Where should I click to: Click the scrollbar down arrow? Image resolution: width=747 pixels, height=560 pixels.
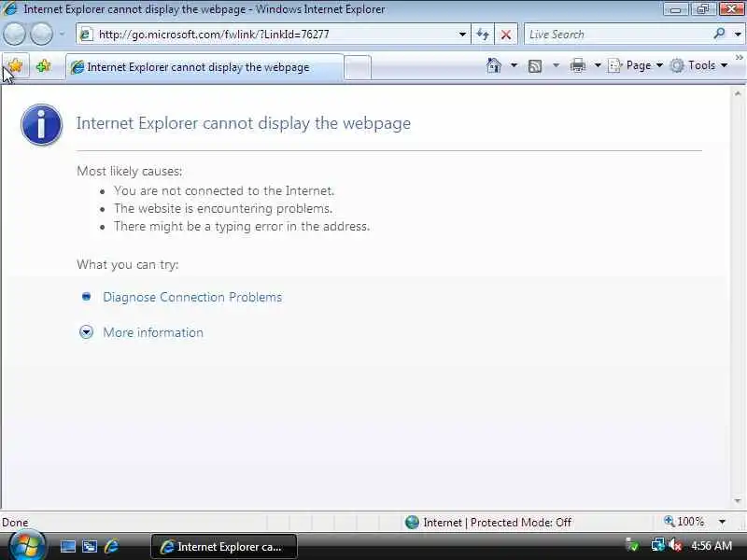[738, 501]
